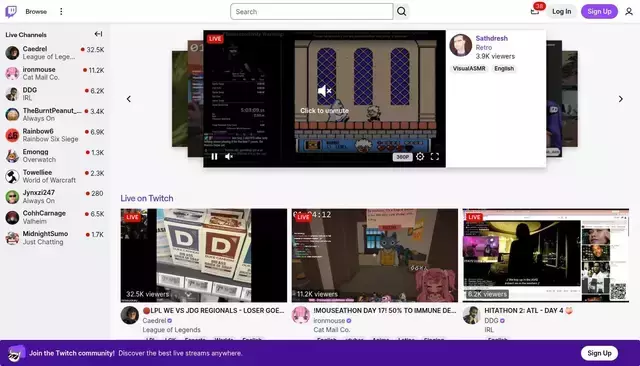Open the Sathdresh channel link
The height and width of the screenshot is (366, 640).
click(x=491, y=38)
